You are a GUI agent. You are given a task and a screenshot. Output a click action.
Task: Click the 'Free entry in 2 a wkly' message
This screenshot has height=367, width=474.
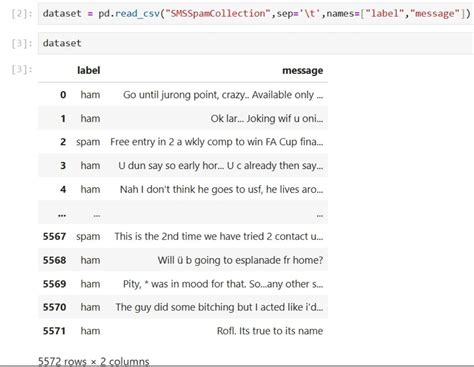tap(217, 142)
